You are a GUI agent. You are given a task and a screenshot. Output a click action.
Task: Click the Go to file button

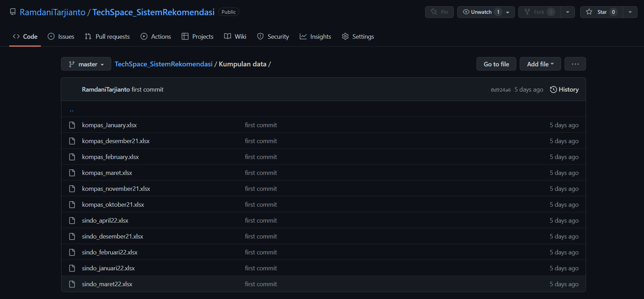pyautogui.click(x=496, y=64)
